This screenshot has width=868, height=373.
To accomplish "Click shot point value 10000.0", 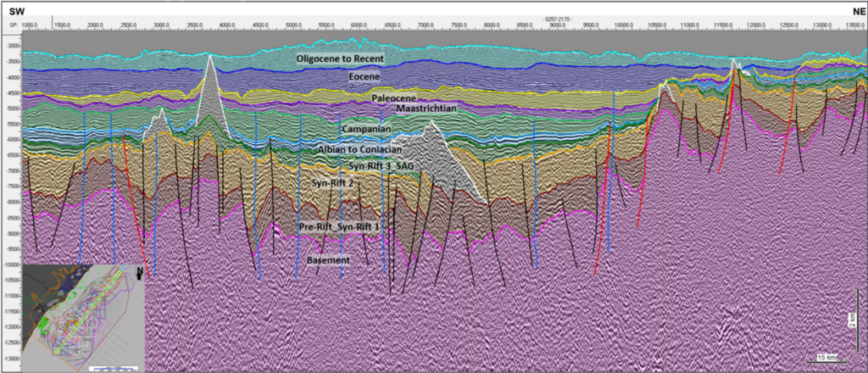I will tap(623, 25).
